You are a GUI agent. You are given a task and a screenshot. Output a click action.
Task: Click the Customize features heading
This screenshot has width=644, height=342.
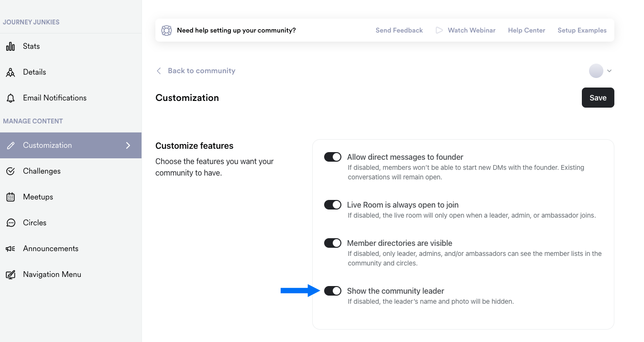194,146
